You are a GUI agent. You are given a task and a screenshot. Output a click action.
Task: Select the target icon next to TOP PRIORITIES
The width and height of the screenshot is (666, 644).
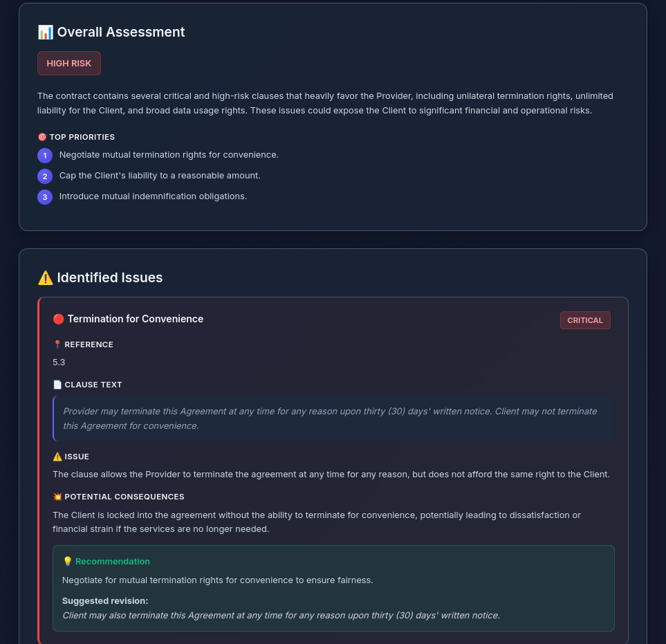(42, 137)
